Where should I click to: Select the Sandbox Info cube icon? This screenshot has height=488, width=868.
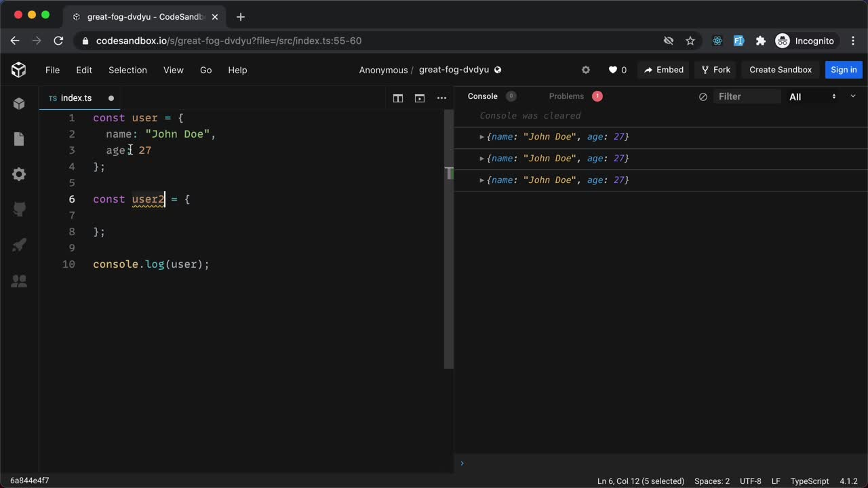(x=19, y=103)
